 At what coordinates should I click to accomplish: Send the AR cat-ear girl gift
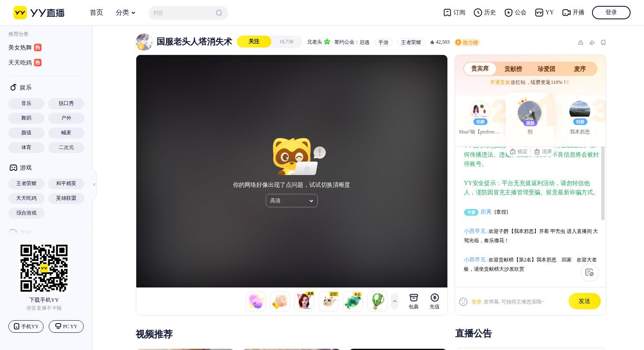tap(304, 301)
